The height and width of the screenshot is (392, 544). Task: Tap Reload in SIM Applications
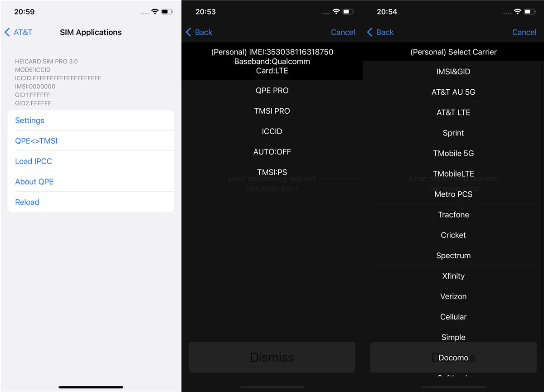pyautogui.click(x=91, y=202)
